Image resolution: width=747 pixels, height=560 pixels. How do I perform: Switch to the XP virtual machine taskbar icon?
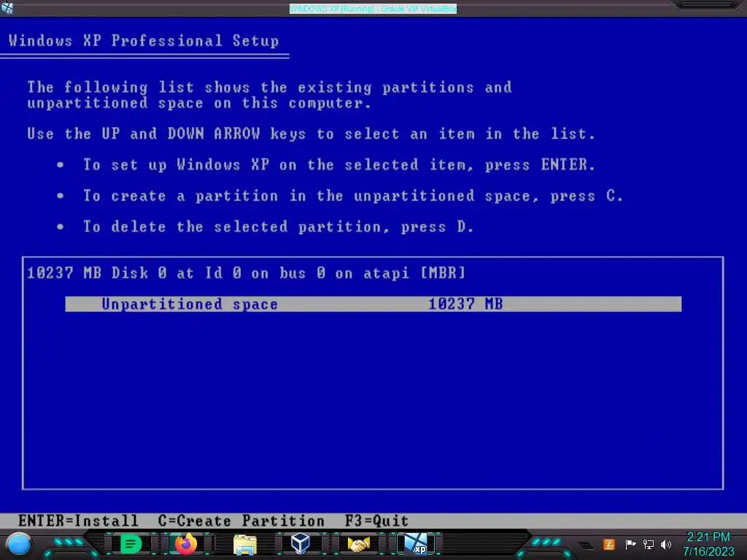[416, 544]
